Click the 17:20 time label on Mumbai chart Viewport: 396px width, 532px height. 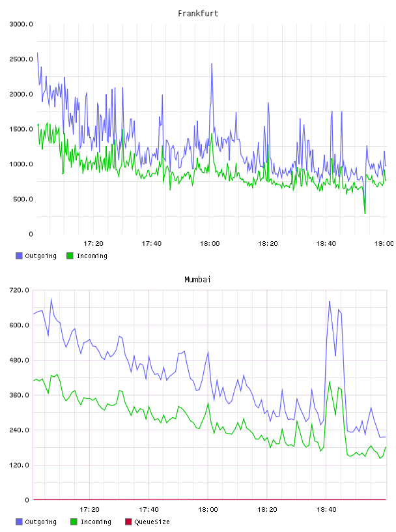pyautogui.click(x=89, y=509)
